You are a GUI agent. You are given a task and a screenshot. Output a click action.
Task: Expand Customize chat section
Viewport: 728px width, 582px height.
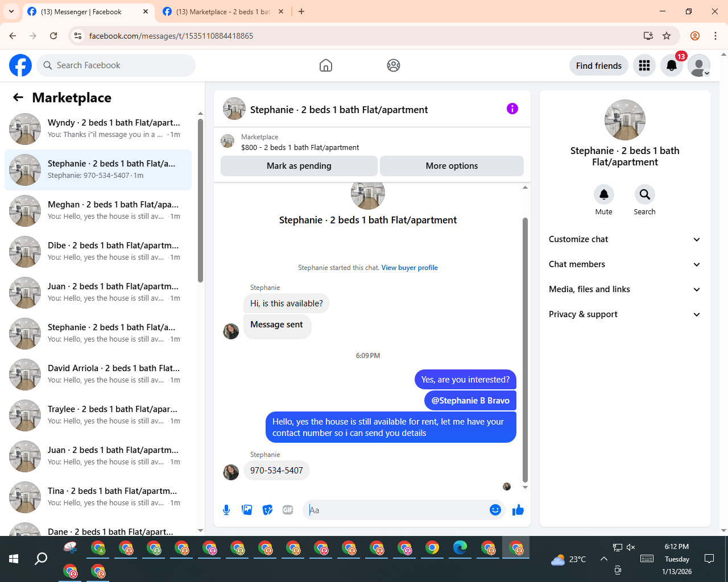pos(625,239)
